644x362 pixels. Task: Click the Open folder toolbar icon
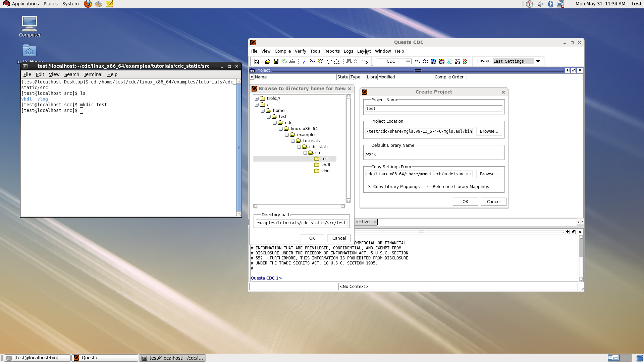click(268, 61)
